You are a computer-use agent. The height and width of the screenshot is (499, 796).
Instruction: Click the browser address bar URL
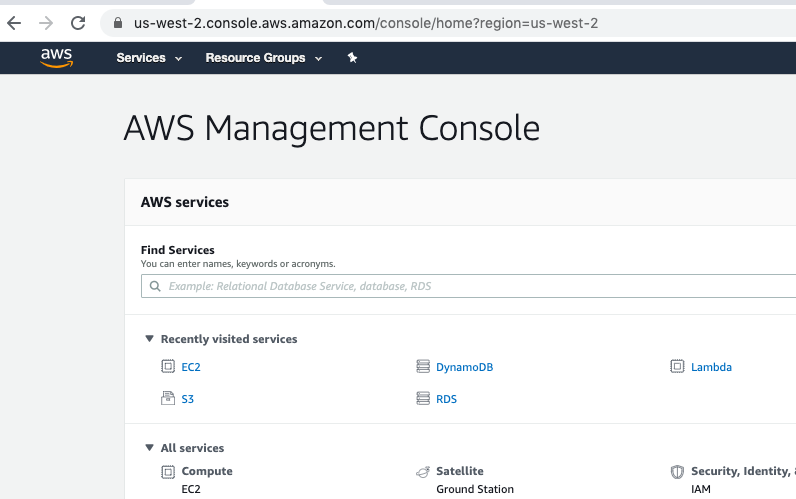366,23
